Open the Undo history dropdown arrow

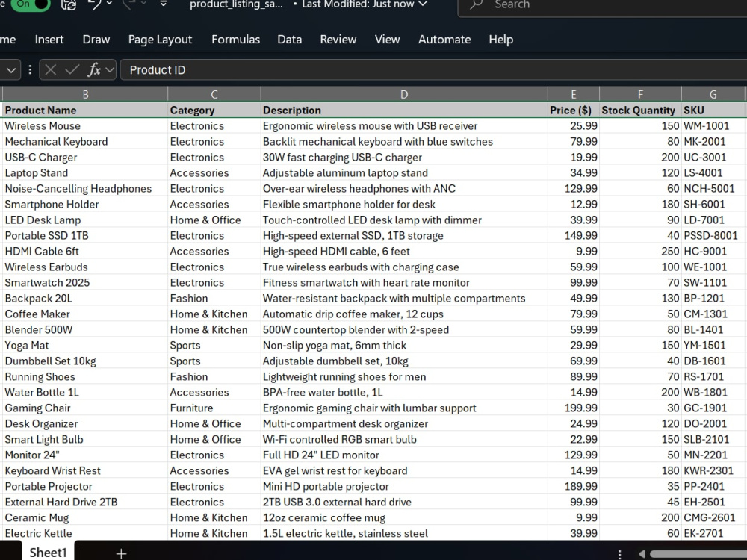coord(110,4)
